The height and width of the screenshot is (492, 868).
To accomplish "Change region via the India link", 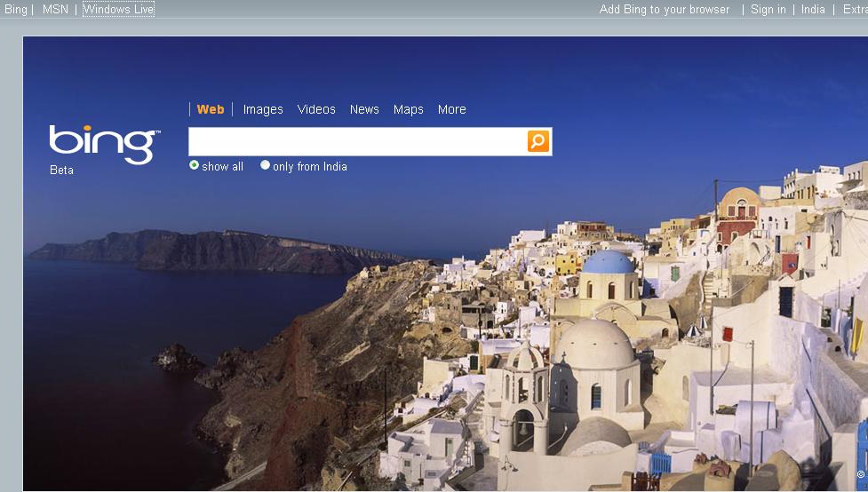I will pos(813,10).
